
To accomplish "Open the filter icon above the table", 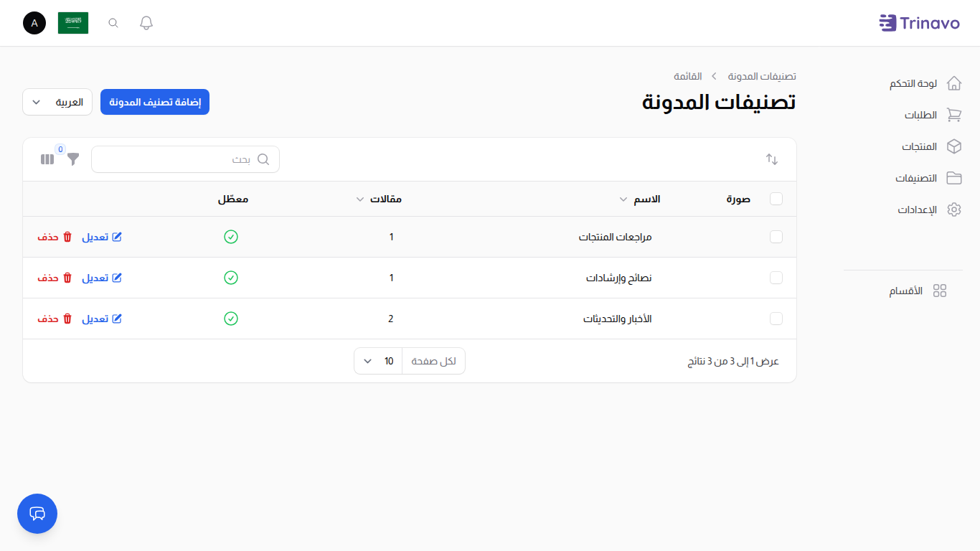I will 72,159.
